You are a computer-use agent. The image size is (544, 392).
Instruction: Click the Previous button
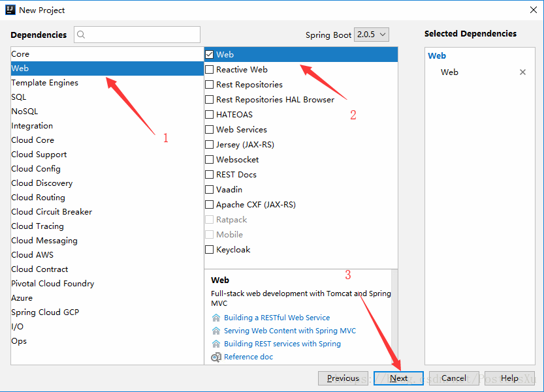pos(343,378)
